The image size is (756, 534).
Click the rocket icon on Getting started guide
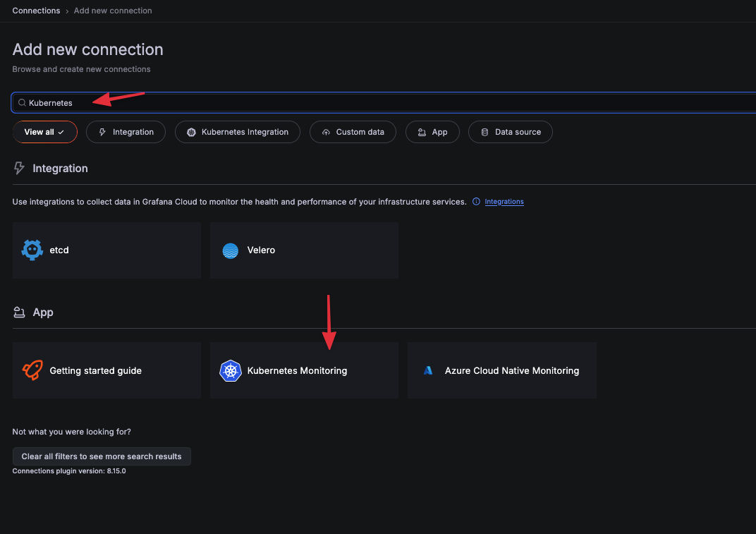[x=32, y=370]
